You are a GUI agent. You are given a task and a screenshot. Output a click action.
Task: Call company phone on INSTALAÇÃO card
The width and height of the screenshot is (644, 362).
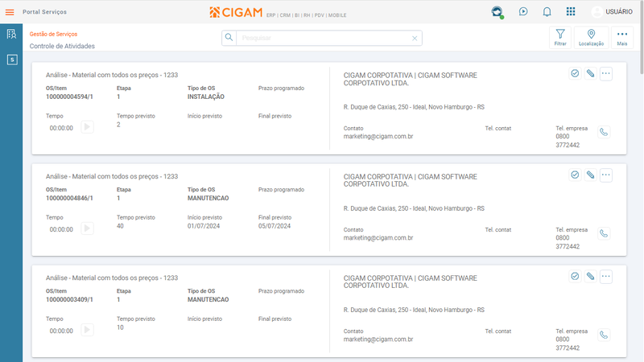click(x=604, y=132)
